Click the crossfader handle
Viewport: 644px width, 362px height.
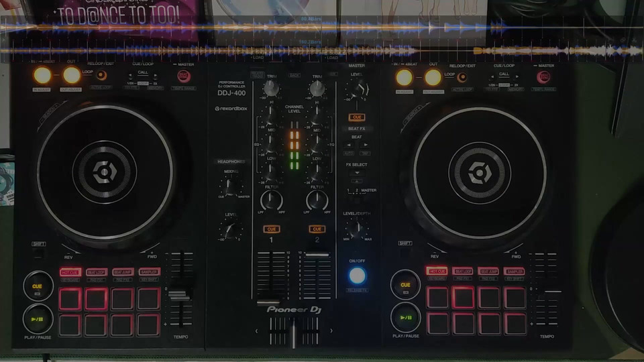[294, 333]
